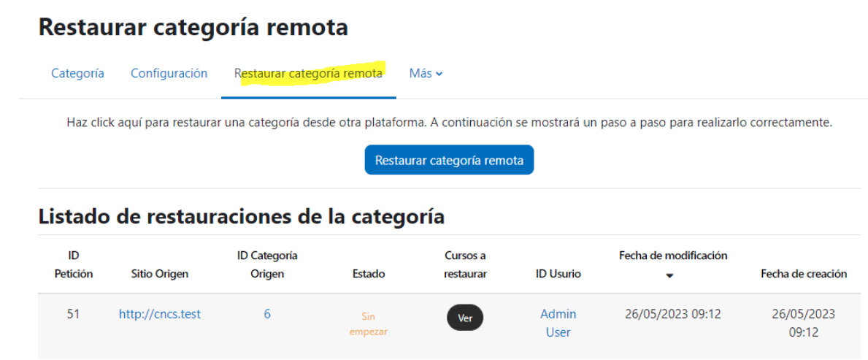This screenshot has width=868, height=360.
Task: Click the blue Restaurar categoría remota button
Action: point(449,160)
